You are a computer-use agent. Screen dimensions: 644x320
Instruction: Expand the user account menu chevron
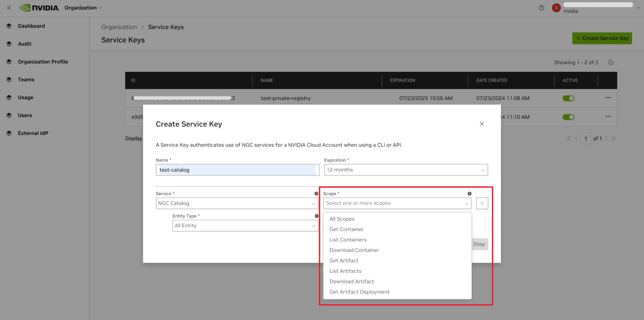(x=638, y=8)
